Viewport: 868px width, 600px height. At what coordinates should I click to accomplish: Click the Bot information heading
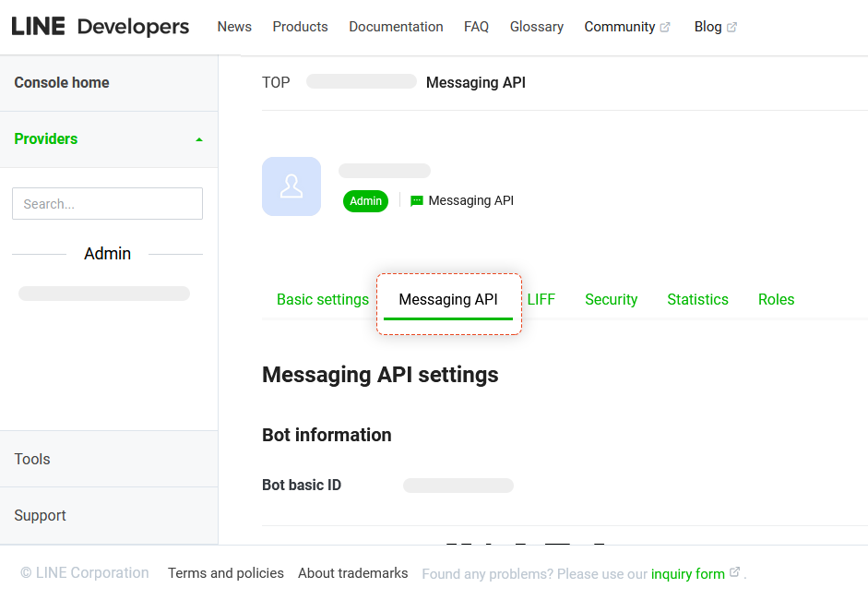(327, 435)
